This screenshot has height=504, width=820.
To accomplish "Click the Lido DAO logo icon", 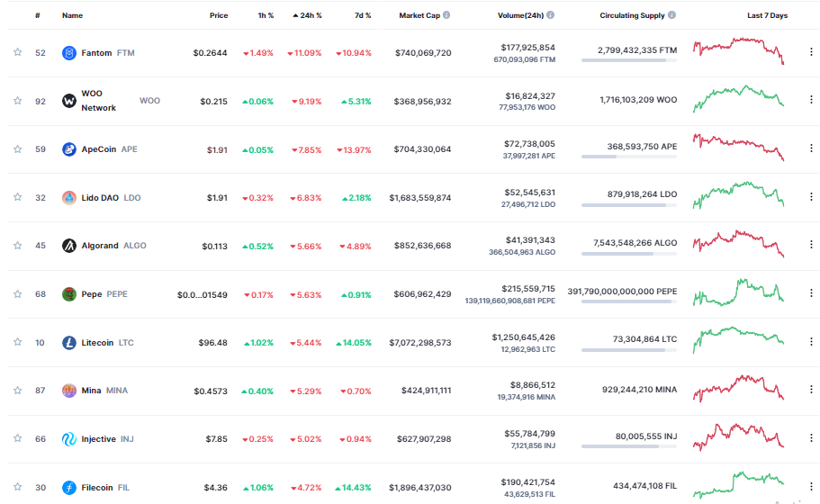I will 69,198.
